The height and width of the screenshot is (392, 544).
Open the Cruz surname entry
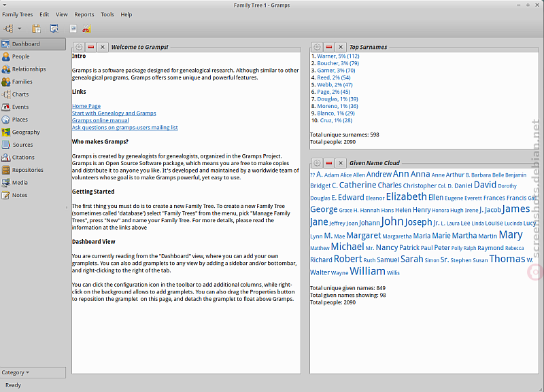[336, 121]
